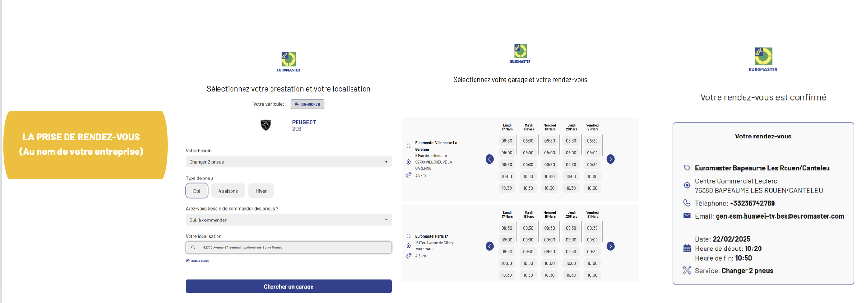Pick Mardi 09:00 slot at Villeneuve La Garenne

tap(528, 153)
